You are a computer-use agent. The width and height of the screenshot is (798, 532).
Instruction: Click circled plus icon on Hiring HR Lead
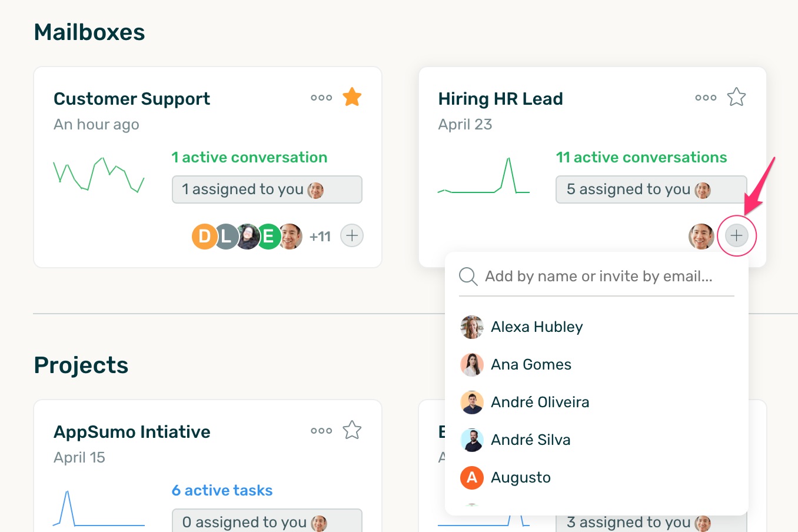[736, 236]
